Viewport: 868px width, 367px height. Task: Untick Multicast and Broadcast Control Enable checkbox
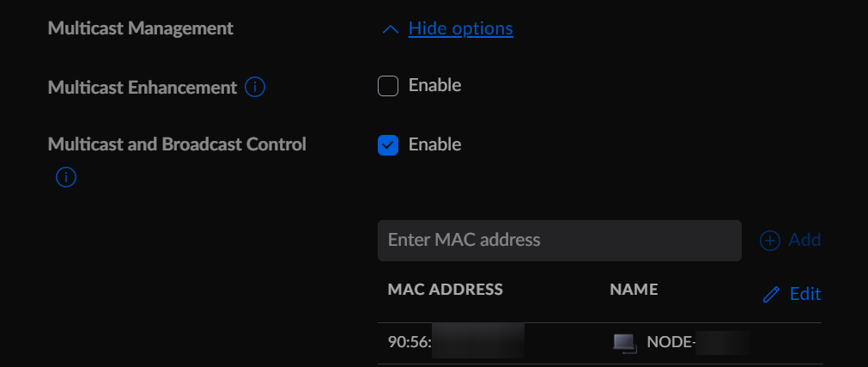pyautogui.click(x=388, y=145)
